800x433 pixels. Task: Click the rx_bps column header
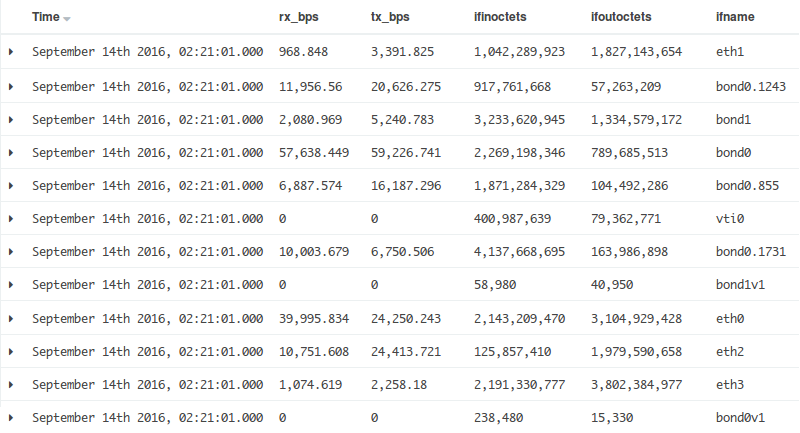click(x=298, y=18)
